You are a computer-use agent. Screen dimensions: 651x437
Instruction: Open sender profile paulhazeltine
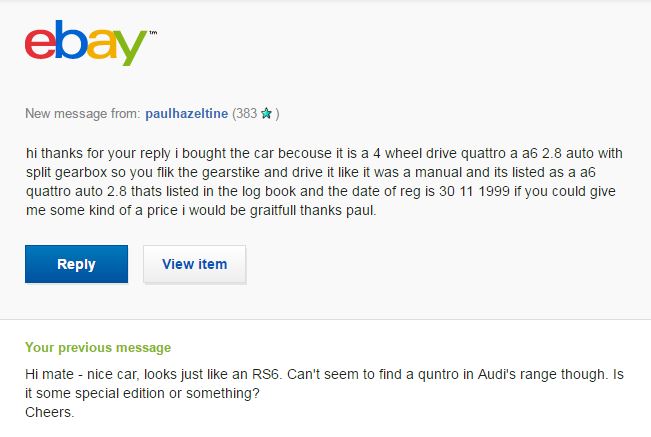[x=186, y=114]
